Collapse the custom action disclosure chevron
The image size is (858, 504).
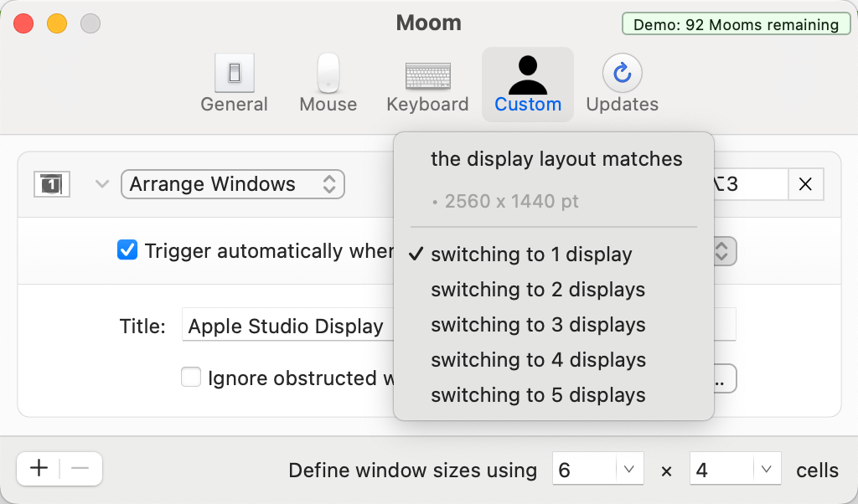pyautogui.click(x=101, y=184)
